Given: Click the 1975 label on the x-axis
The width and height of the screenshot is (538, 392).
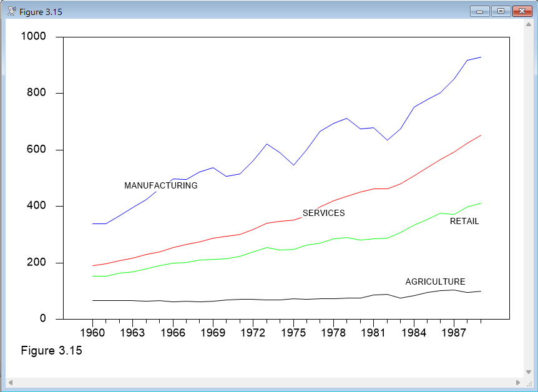Looking at the screenshot, I should point(293,332).
